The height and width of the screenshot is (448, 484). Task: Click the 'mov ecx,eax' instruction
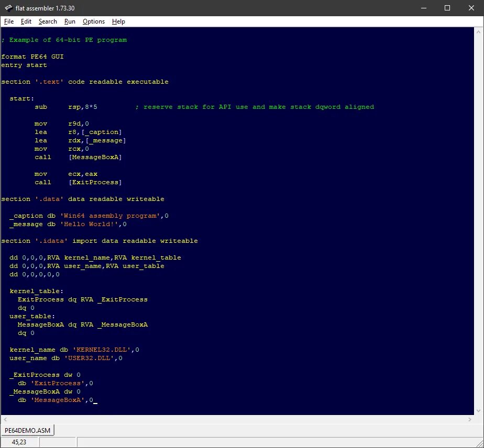[x=66, y=174]
